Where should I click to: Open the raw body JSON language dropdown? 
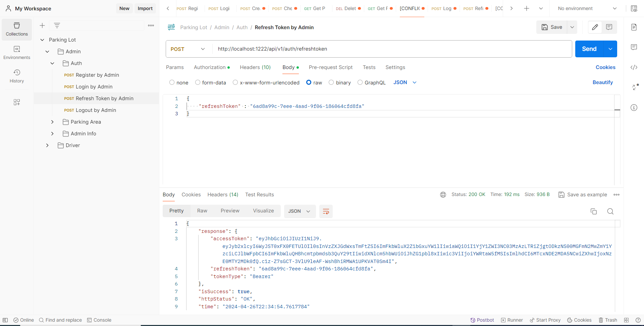(x=405, y=82)
